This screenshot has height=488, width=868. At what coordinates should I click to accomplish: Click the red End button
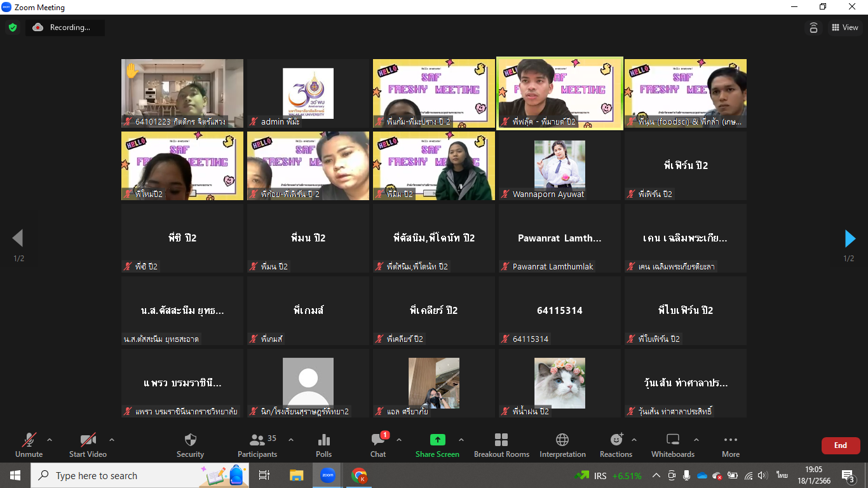(x=840, y=445)
